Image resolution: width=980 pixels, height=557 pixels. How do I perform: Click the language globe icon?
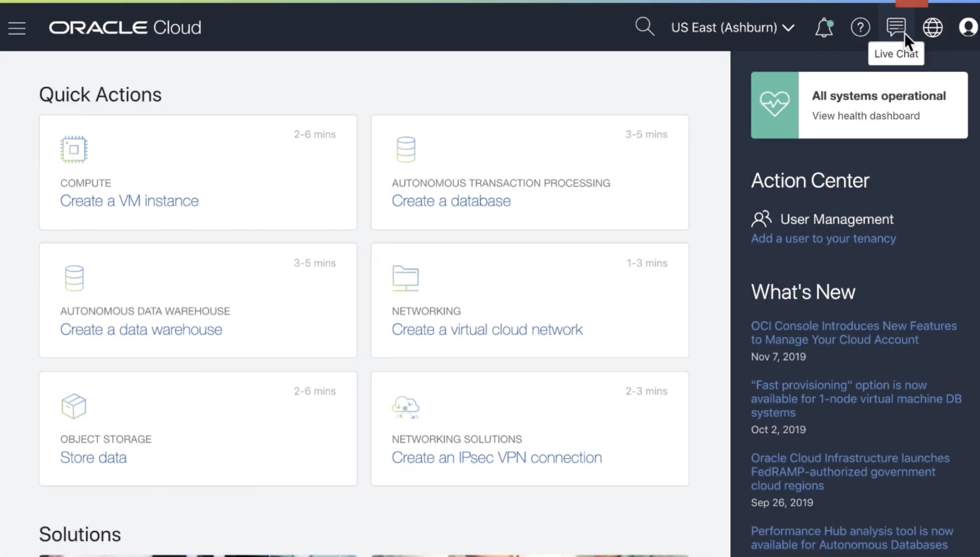click(x=932, y=27)
